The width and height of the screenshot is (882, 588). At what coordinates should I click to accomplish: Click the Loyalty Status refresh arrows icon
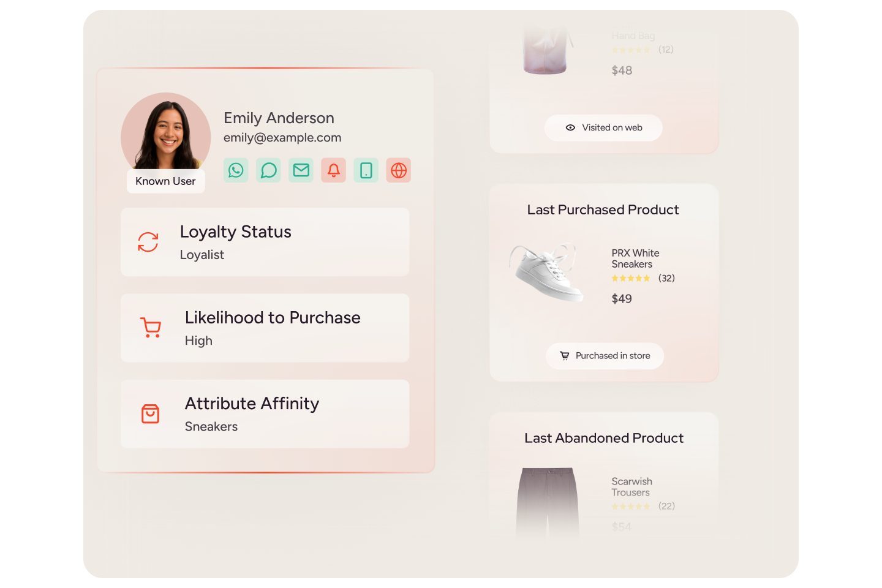pos(148,242)
